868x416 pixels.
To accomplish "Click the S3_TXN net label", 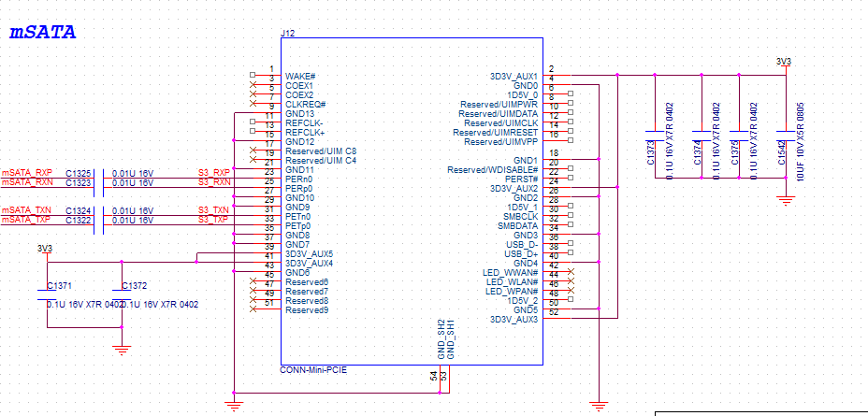I will point(213,210).
